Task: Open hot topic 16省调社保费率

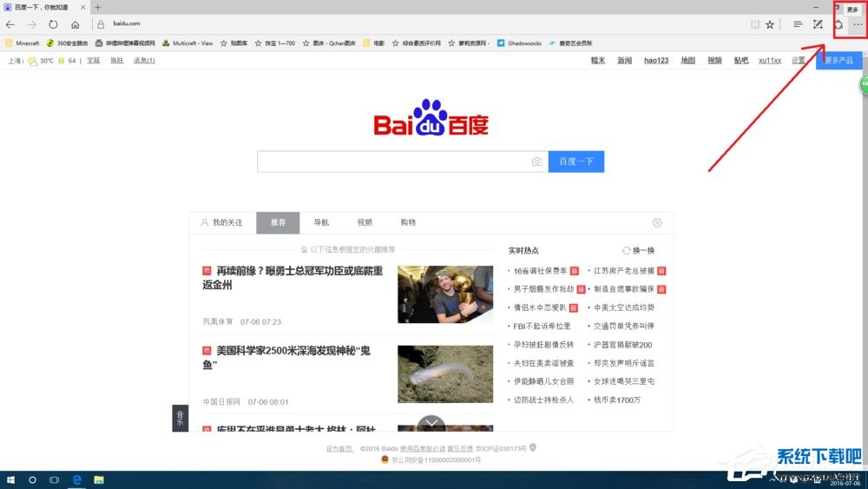Action: (540, 271)
